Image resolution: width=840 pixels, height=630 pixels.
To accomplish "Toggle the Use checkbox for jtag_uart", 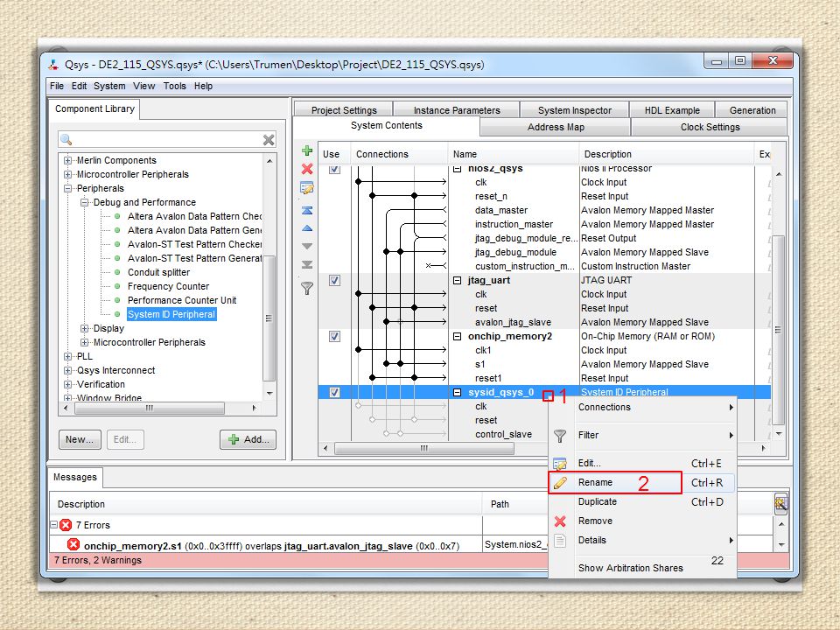I will point(334,280).
